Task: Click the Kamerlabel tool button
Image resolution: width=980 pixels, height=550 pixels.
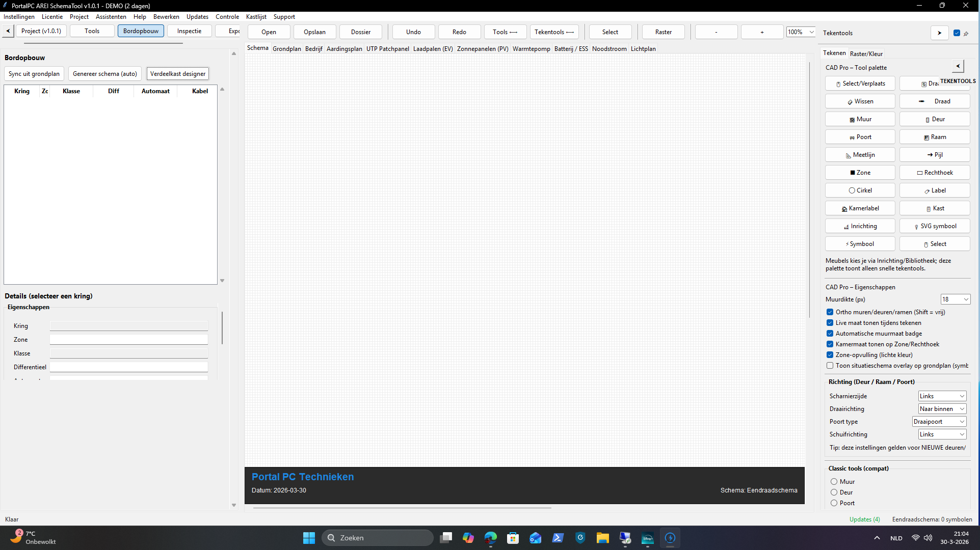Action: 860,208
